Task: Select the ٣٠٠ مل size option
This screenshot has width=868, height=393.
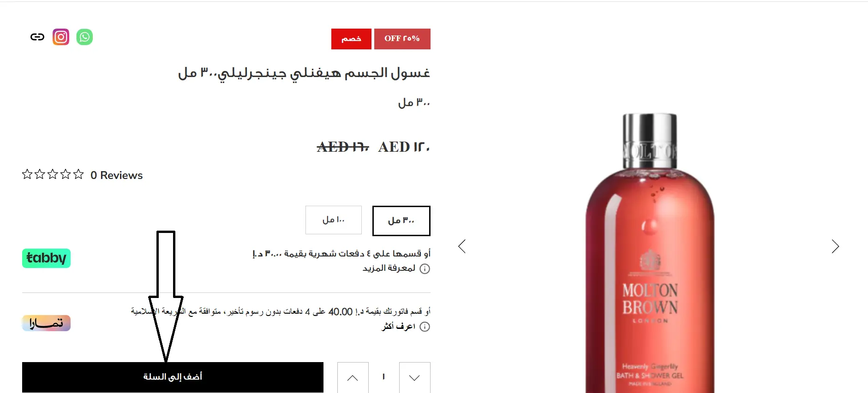Action: 401,220
